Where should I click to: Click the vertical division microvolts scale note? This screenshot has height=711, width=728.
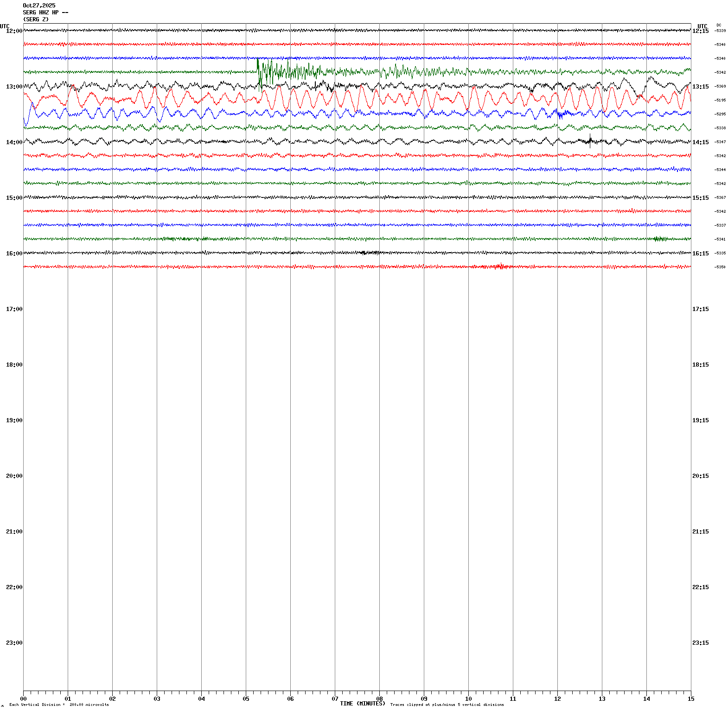59,705
